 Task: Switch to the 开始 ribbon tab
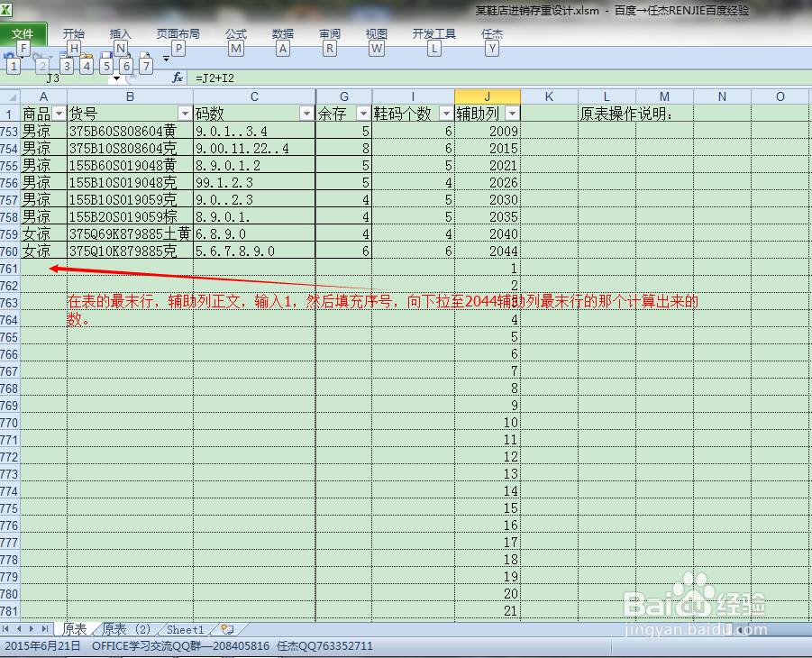pos(74,34)
